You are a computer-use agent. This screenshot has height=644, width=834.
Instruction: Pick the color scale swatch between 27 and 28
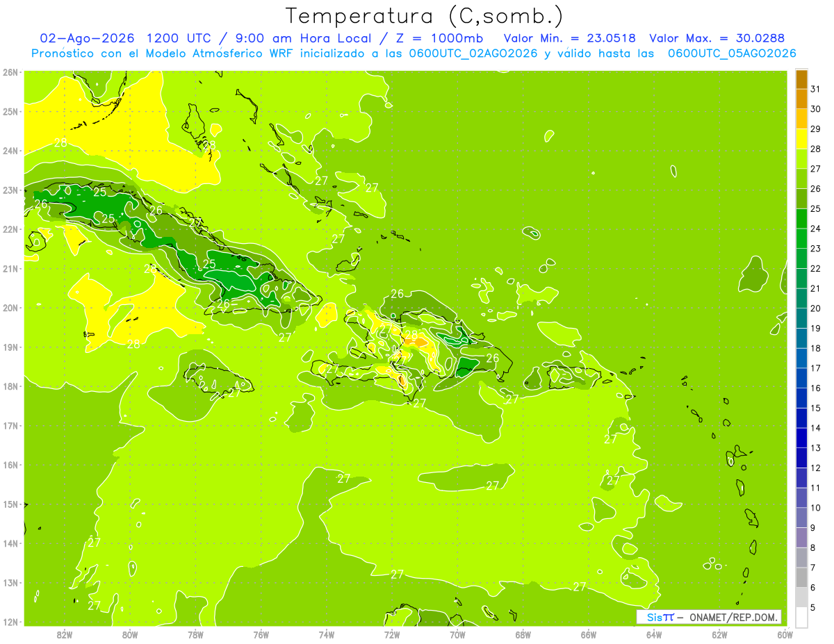click(x=801, y=158)
